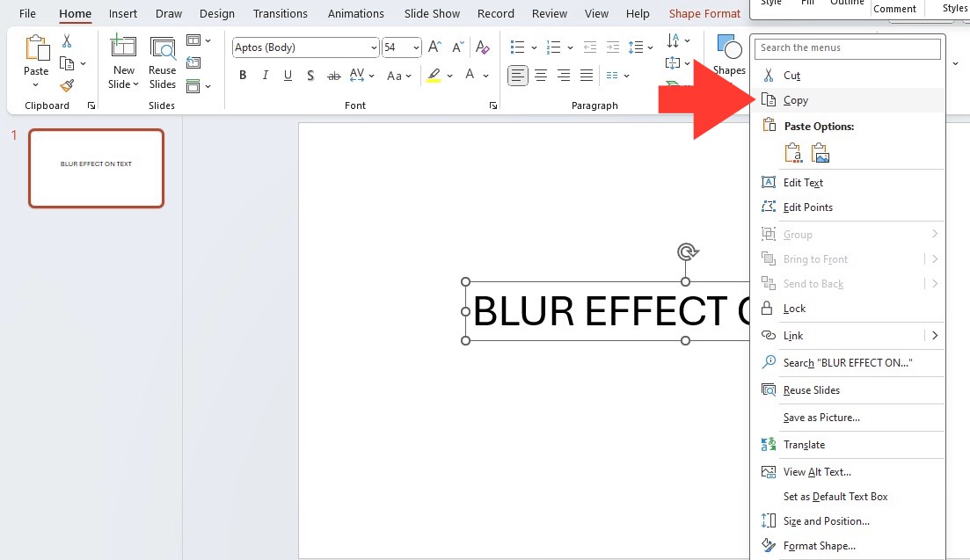Choose Cut in the context menu

tap(848, 76)
